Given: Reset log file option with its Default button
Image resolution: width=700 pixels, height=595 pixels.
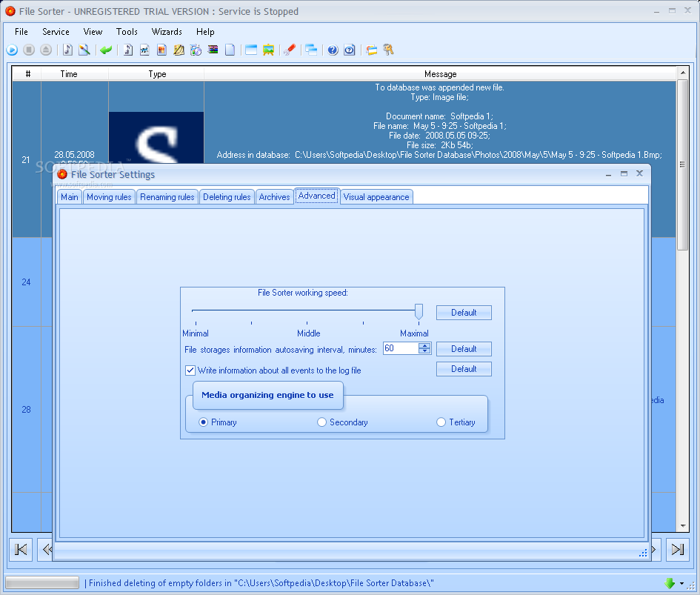Looking at the screenshot, I should click(464, 369).
